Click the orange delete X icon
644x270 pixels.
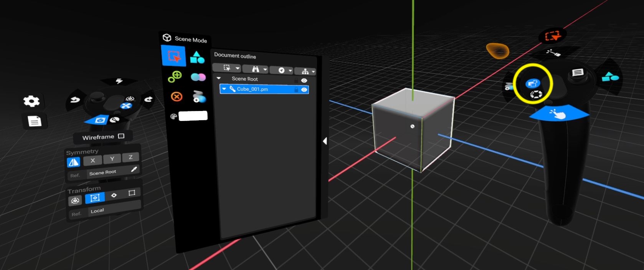pos(176,96)
